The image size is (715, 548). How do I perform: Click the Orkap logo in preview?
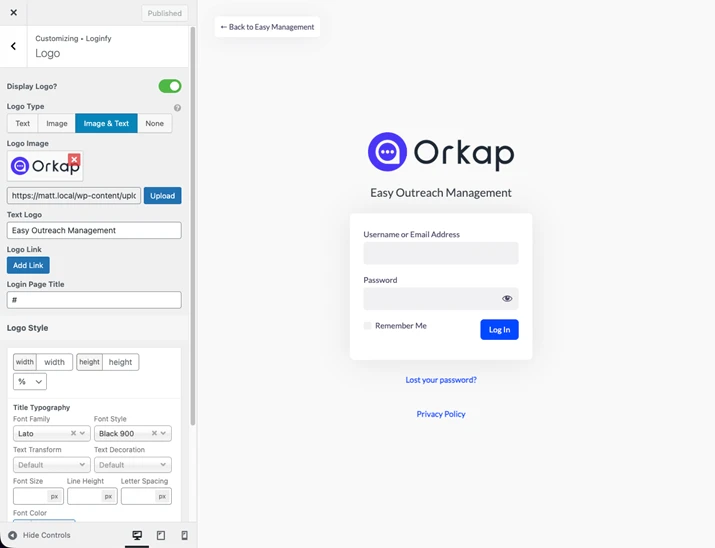[441, 152]
